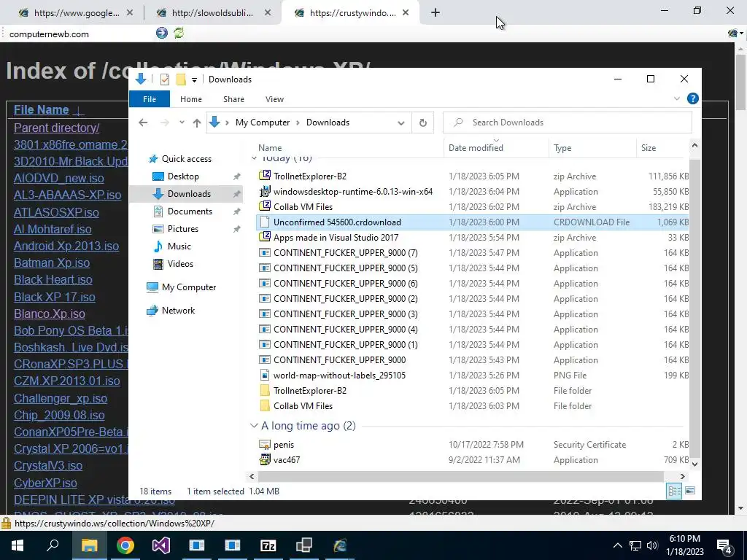The image size is (747, 560).
Task: Open the Parent directory/ link on the webpage
Action: pyautogui.click(x=57, y=128)
